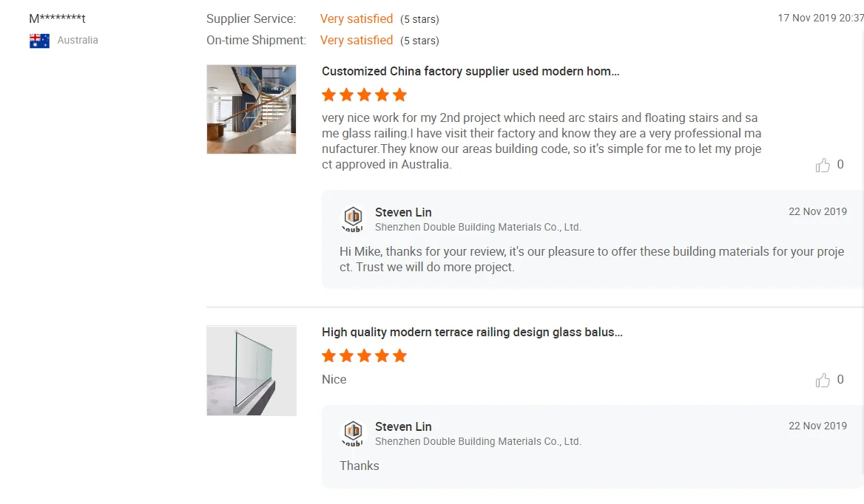Click the five-star rating on second review
This screenshot has width=864, height=504.
pyautogui.click(x=364, y=356)
